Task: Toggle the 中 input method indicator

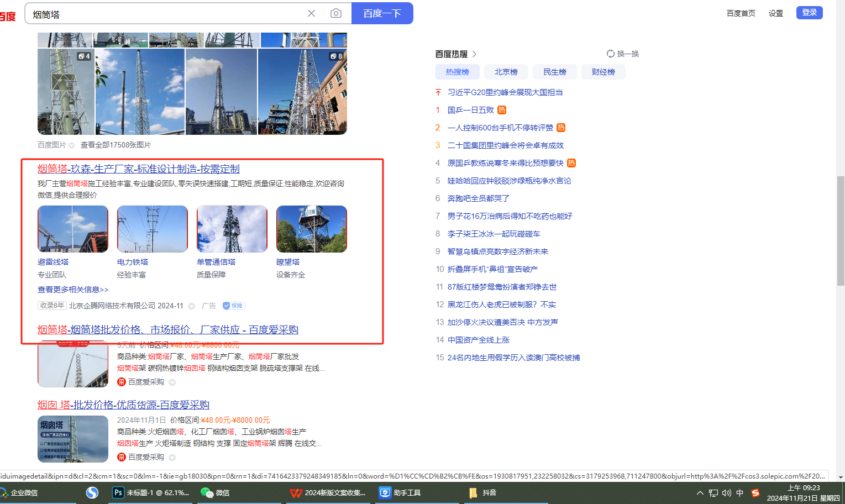Action: [740, 493]
